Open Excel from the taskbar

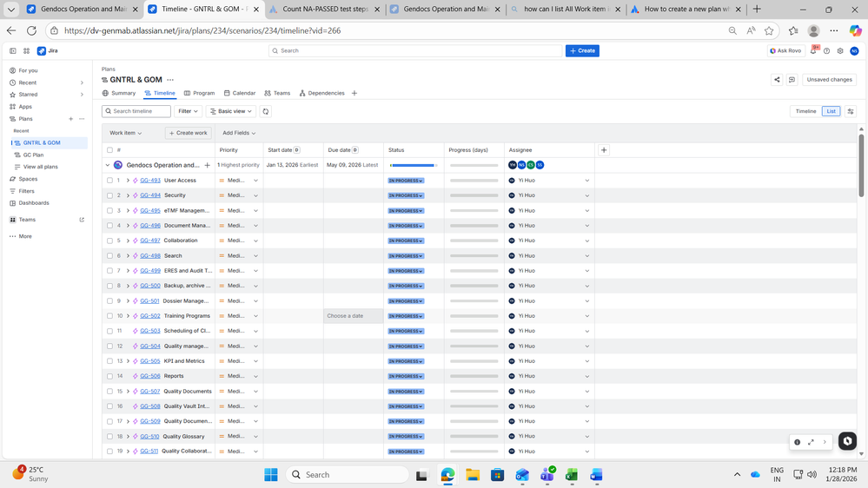(572, 475)
